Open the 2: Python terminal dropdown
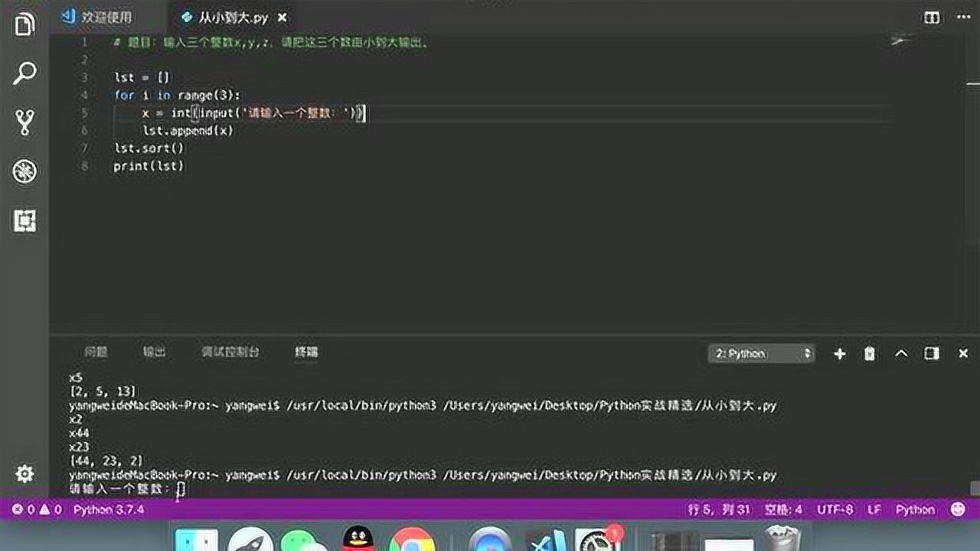The width and height of the screenshot is (980, 551). click(760, 354)
